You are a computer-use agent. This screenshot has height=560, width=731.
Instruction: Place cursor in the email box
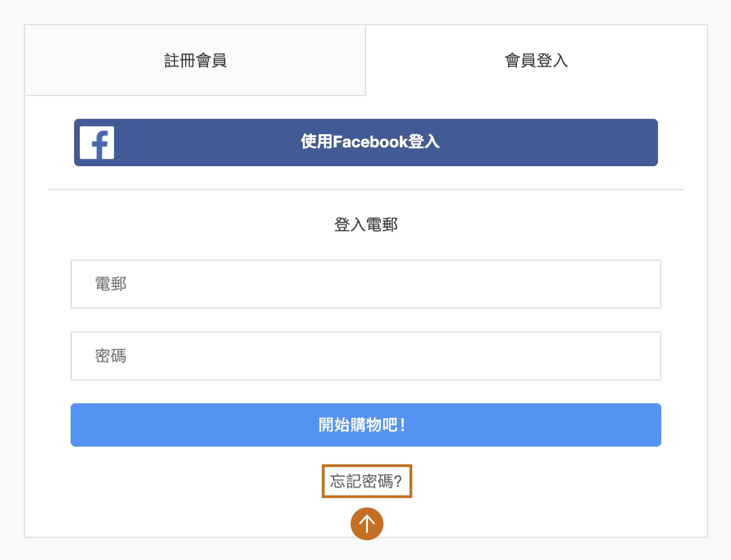366,284
